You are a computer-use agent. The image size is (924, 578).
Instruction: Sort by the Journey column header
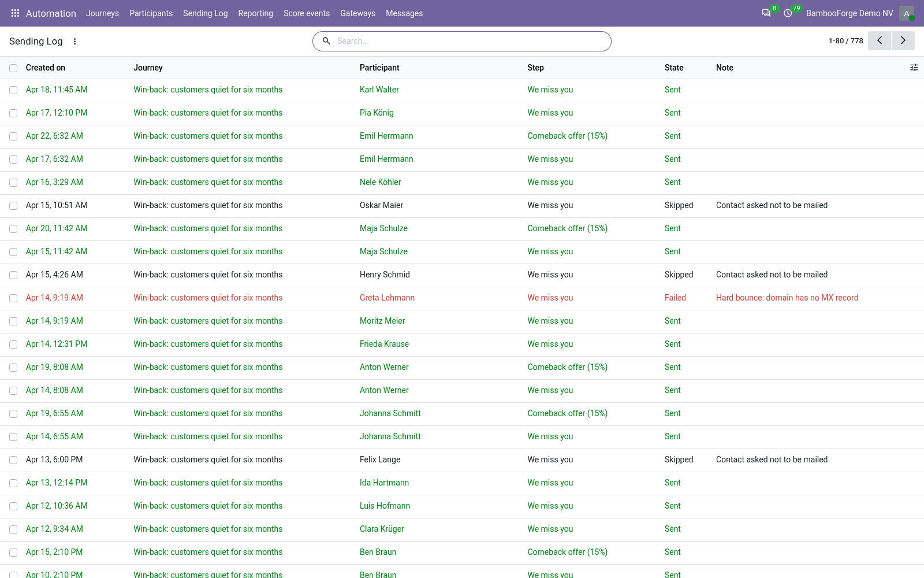coord(148,68)
